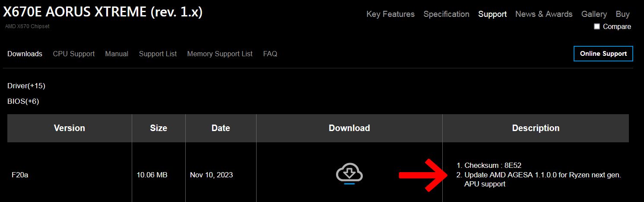644x202 pixels.
Task: Open the Manual tab
Action: (117, 54)
